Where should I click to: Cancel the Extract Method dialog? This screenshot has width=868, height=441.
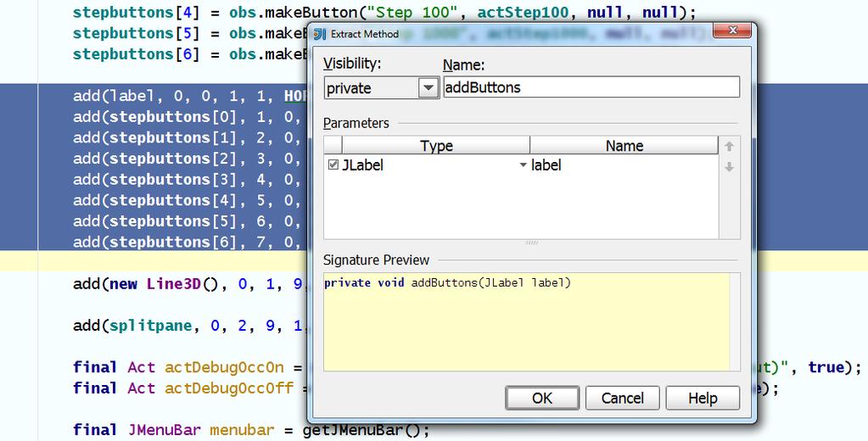coord(622,398)
